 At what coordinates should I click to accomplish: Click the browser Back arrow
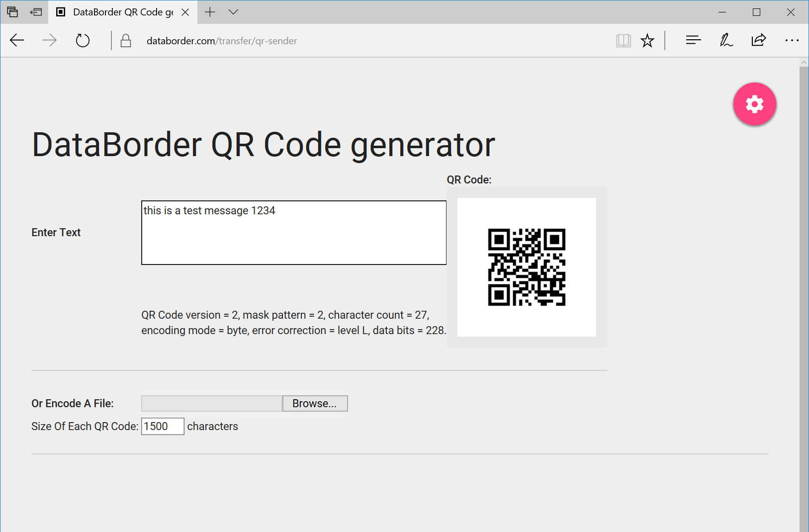click(17, 41)
